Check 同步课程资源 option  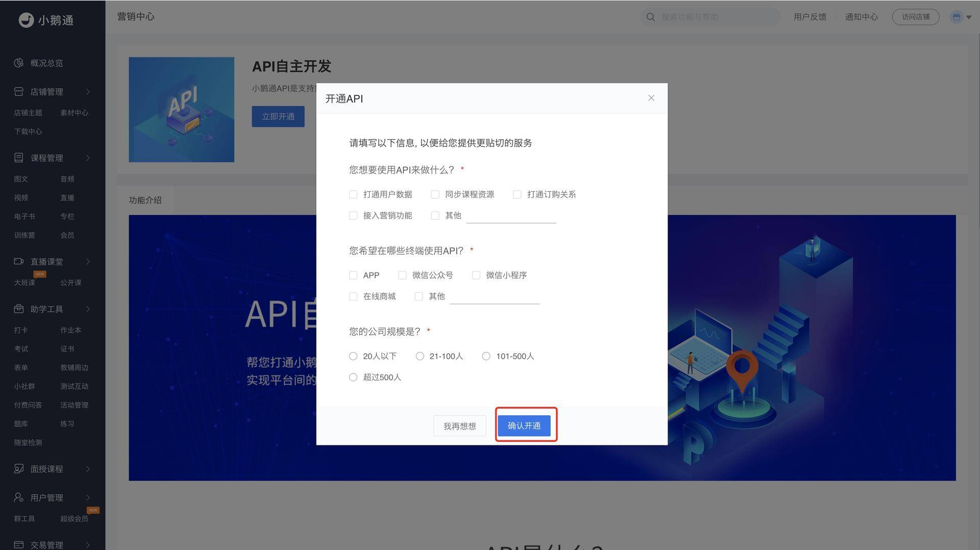[x=435, y=194]
